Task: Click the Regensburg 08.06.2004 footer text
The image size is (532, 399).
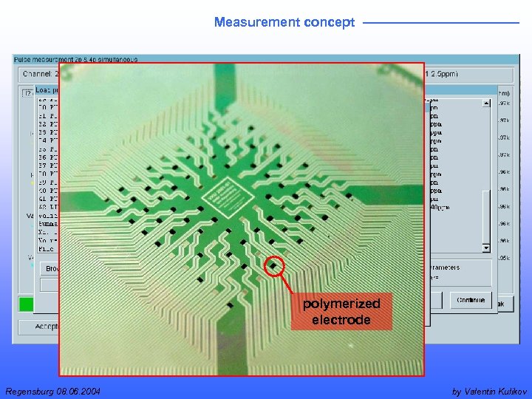Action: (53, 391)
